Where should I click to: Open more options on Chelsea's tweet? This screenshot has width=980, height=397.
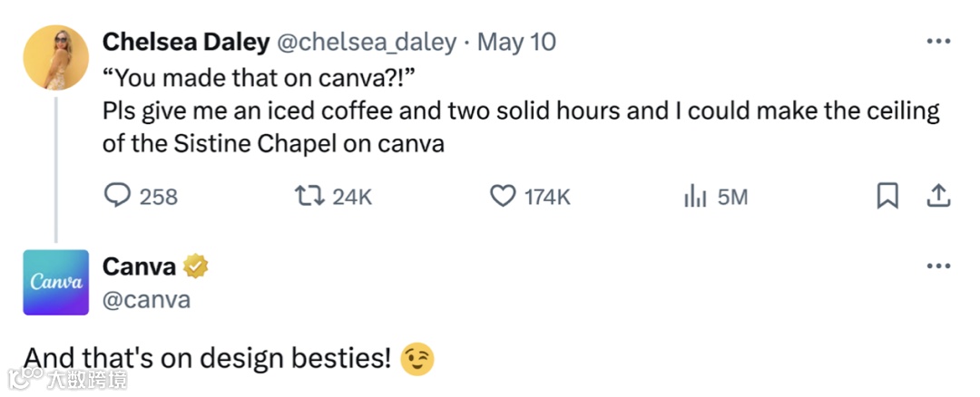(937, 42)
